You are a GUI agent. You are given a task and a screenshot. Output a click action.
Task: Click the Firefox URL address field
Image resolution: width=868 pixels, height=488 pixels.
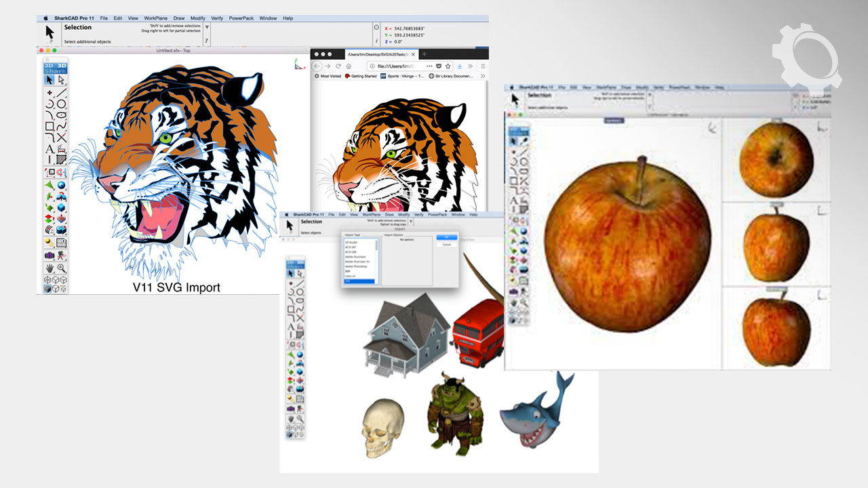tap(400, 66)
